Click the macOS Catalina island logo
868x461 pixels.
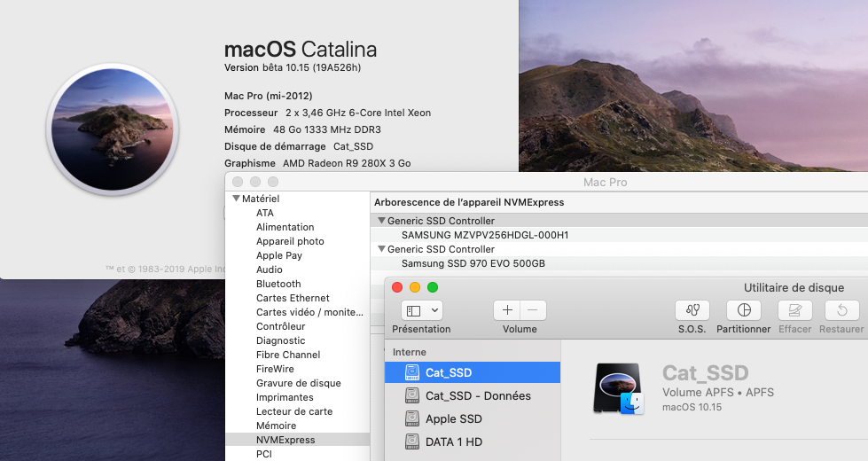click(x=113, y=129)
